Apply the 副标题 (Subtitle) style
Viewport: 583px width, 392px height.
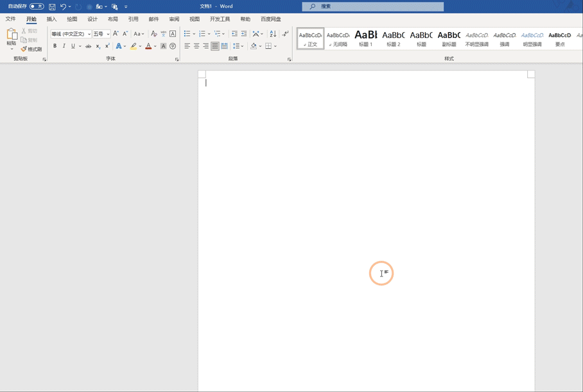[x=449, y=38]
